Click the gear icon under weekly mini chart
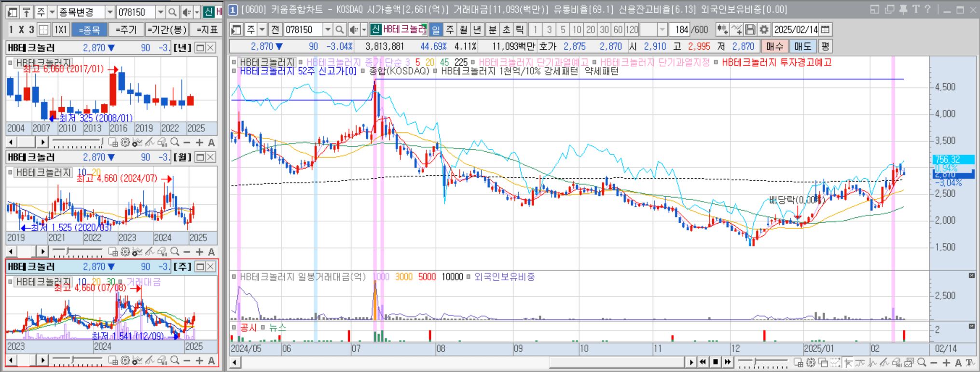This screenshot has width=980, height=372. 125,360
